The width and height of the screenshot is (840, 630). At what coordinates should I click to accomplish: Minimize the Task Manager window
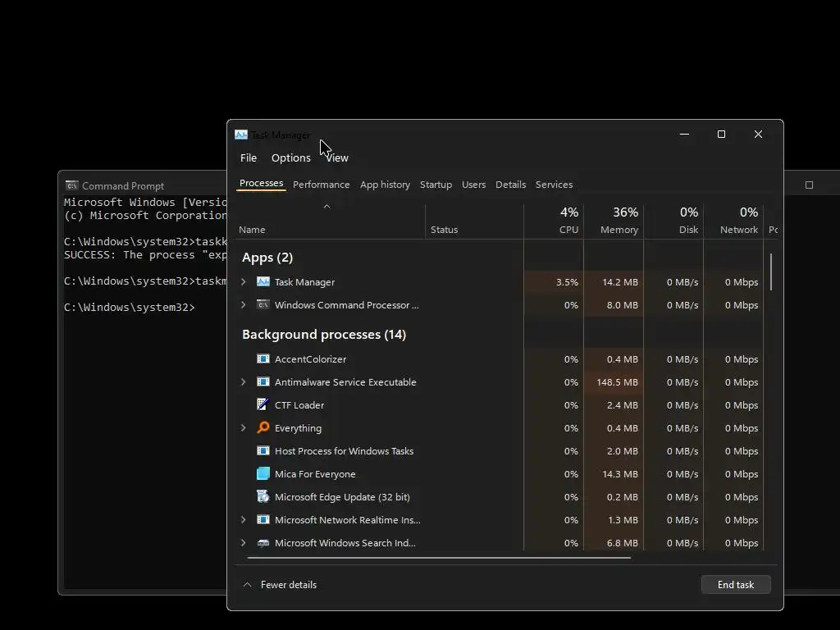[685, 135]
